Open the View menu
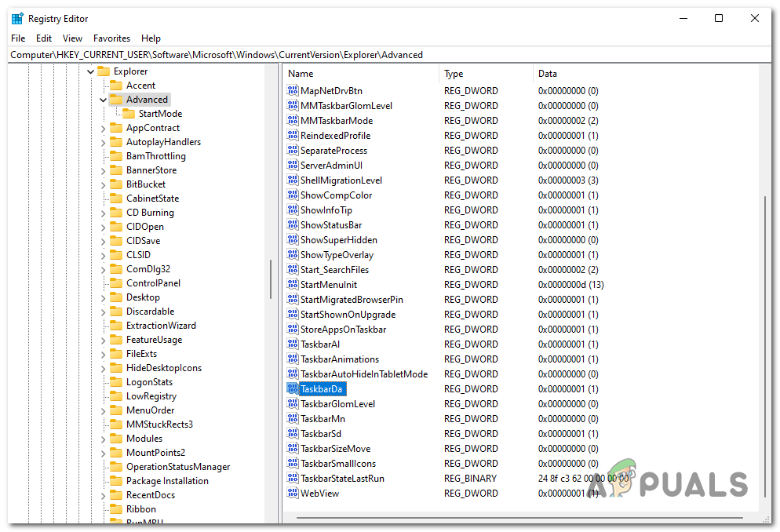The image size is (780, 532). [72, 38]
